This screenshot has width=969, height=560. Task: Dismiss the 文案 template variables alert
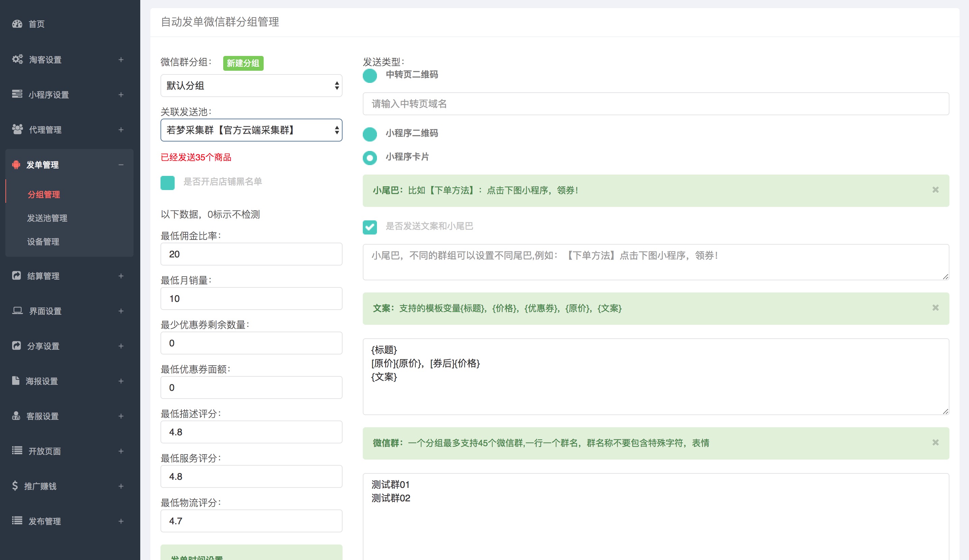coord(936,308)
